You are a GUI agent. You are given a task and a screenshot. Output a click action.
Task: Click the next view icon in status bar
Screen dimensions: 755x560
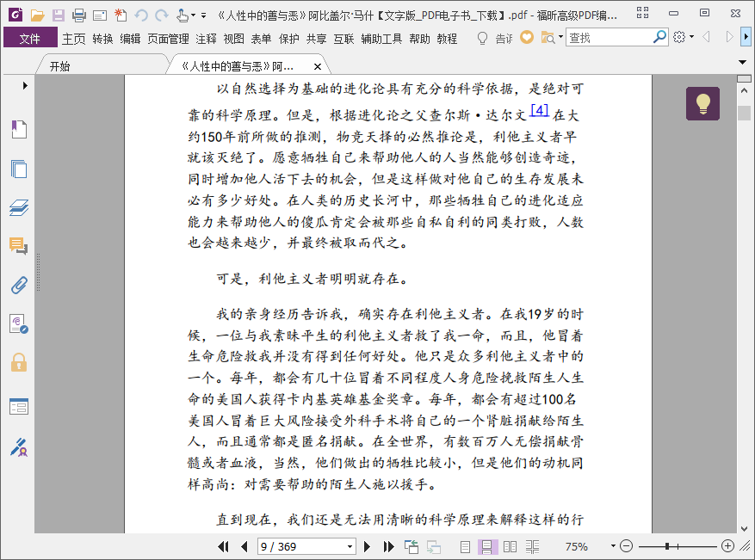pyautogui.click(x=433, y=546)
